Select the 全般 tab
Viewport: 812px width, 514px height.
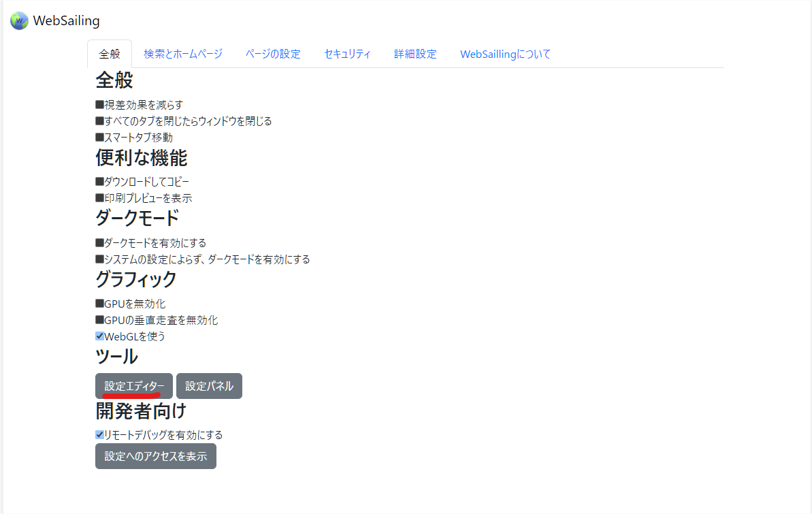tap(109, 54)
